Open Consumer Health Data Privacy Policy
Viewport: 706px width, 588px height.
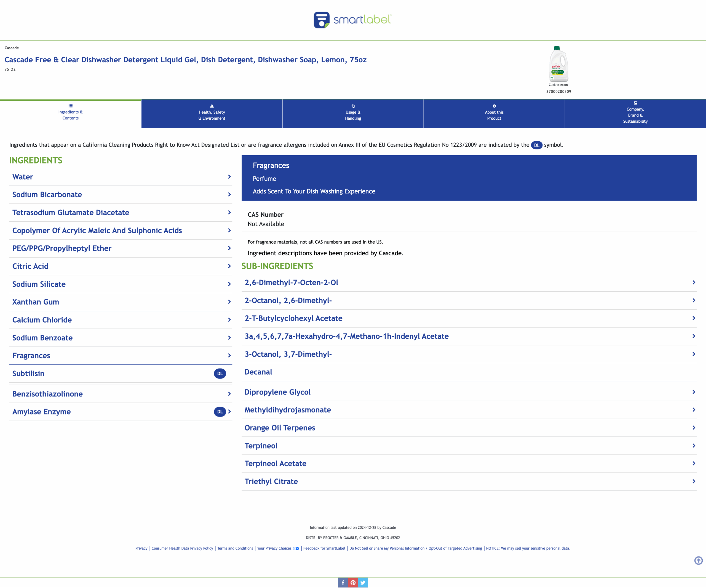point(182,548)
